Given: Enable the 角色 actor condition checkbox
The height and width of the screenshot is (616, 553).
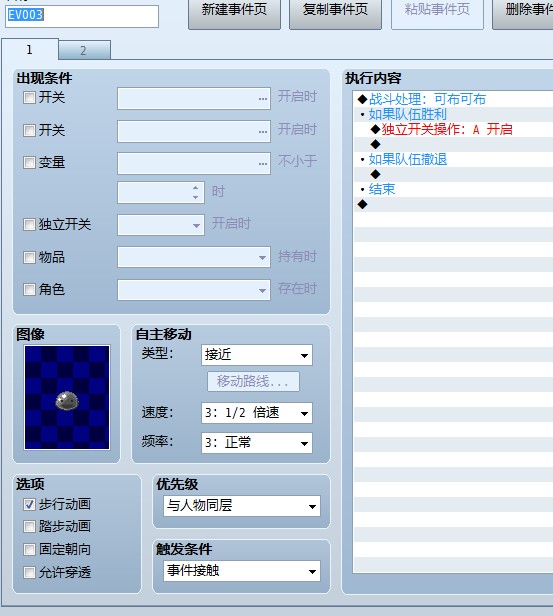Looking at the screenshot, I should tap(29, 290).
